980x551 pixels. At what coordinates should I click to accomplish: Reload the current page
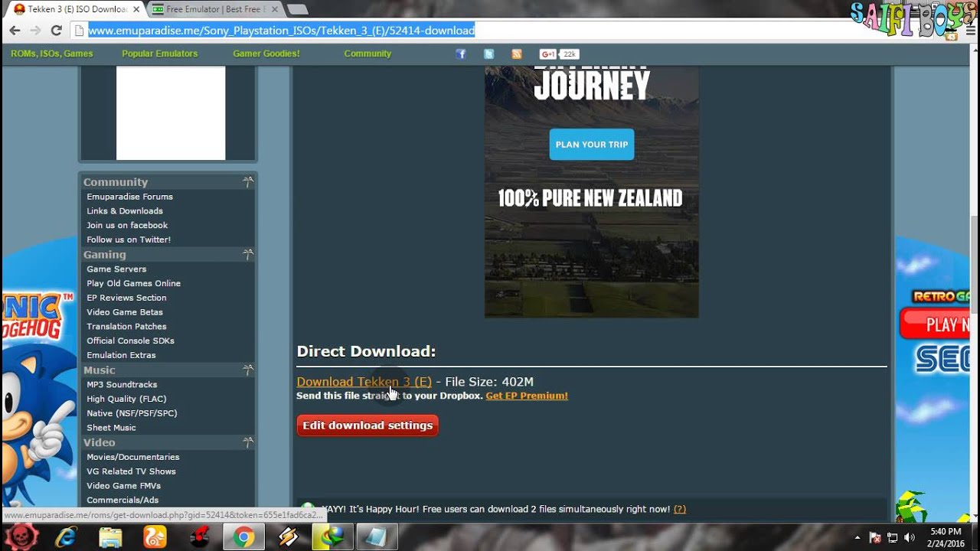tap(56, 31)
